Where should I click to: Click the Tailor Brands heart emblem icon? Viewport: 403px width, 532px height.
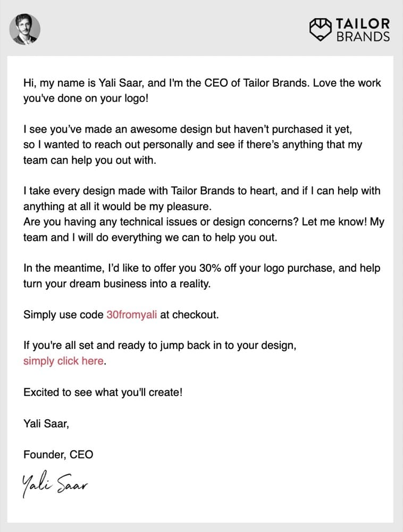(x=320, y=29)
